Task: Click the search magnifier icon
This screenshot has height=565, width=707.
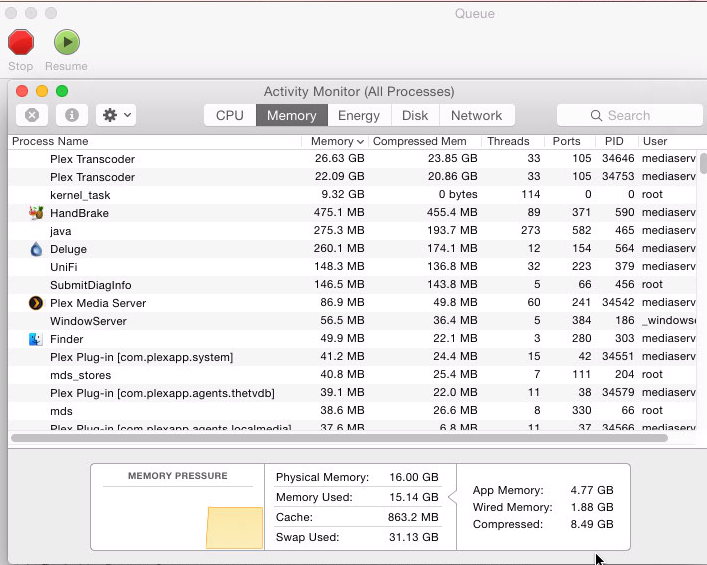Action: click(x=596, y=115)
